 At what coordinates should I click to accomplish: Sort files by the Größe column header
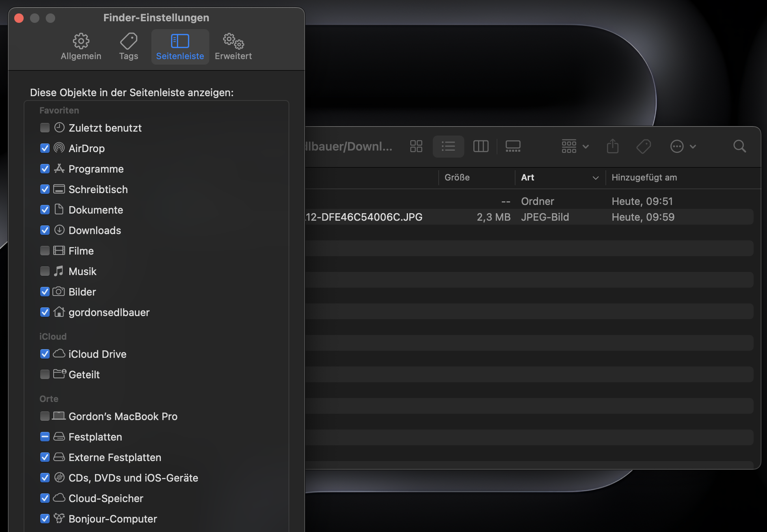coord(457,177)
